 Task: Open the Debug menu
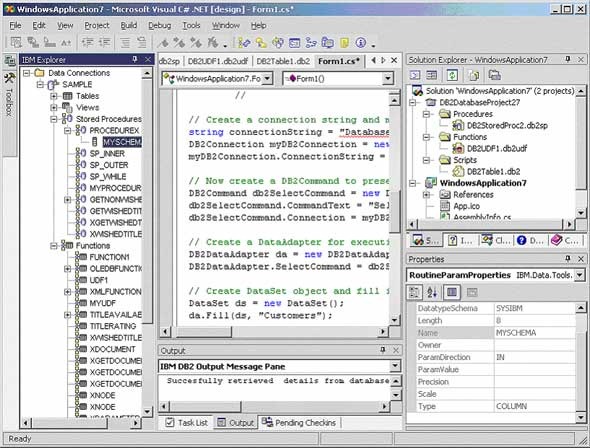[160, 26]
